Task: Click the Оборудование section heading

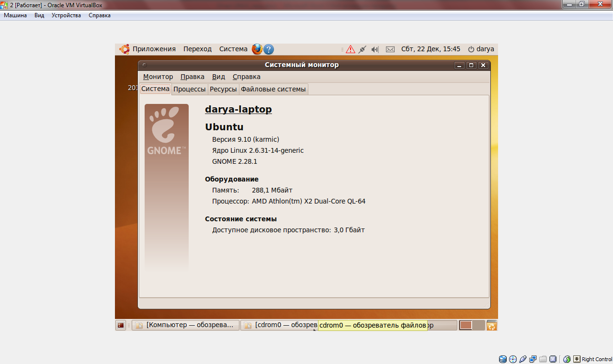Action: (232, 179)
